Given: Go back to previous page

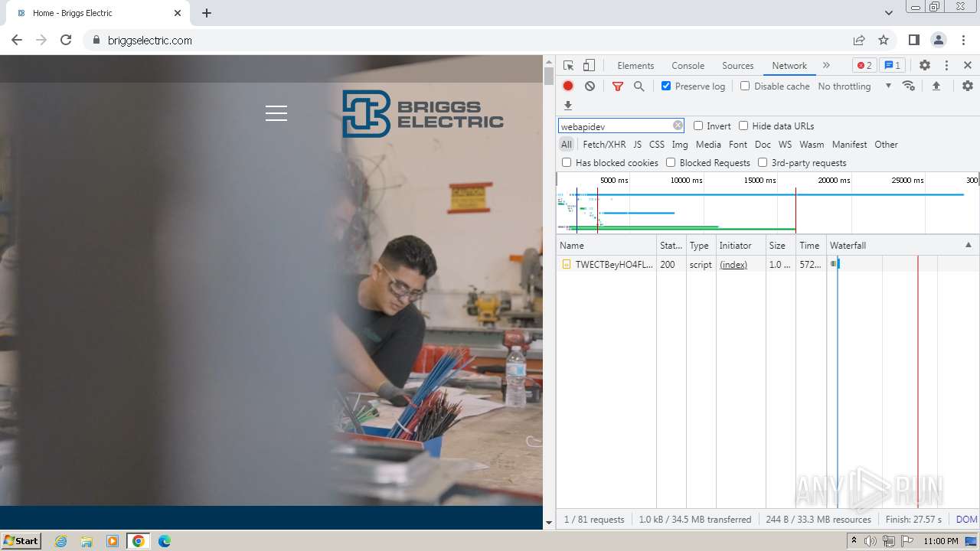Looking at the screenshot, I should (17, 40).
